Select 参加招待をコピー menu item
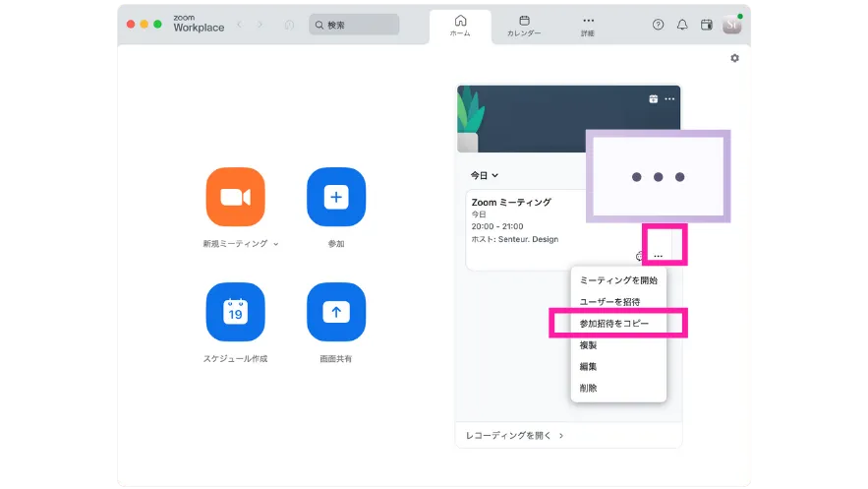The image size is (868, 489). [618, 324]
